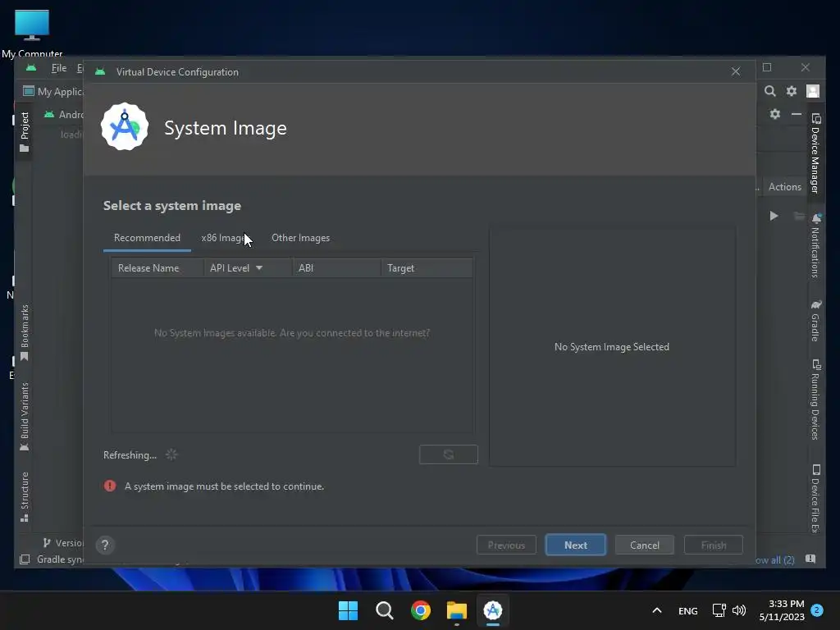Open the Windows Start menu
840x630 pixels.
(x=348, y=610)
